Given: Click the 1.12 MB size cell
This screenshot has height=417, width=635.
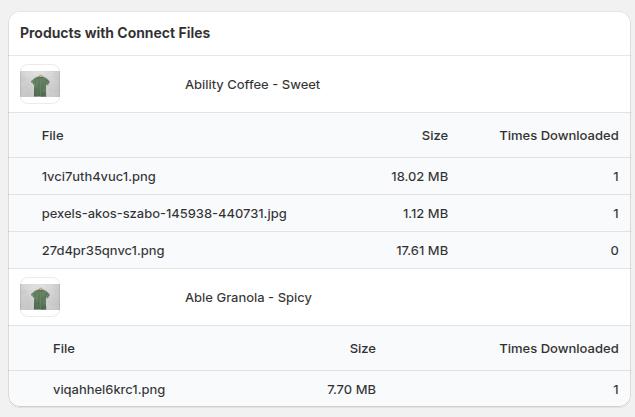Looking at the screenshot, I should point(425,213).
